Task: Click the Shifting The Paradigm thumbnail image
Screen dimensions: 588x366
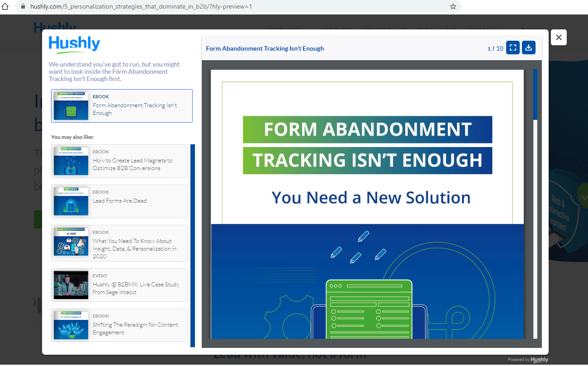Action: pyautogui.click(x=71, y=325)
